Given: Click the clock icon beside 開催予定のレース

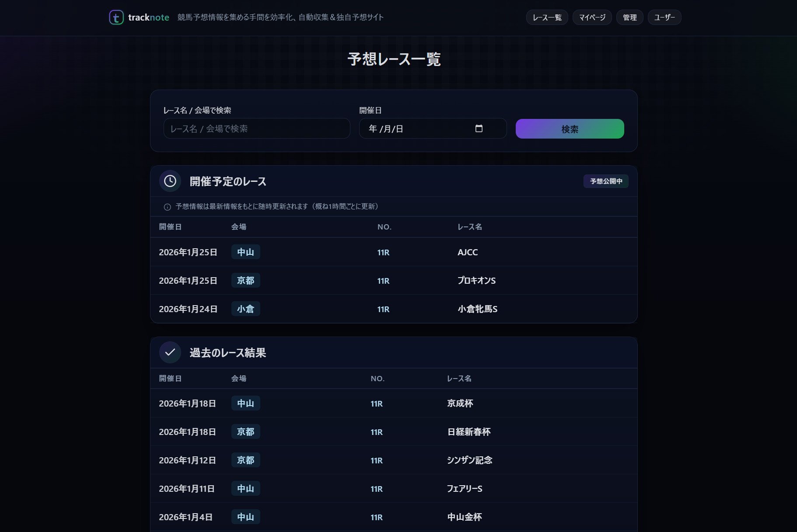Looking at the screenshot, I should 170,181.
